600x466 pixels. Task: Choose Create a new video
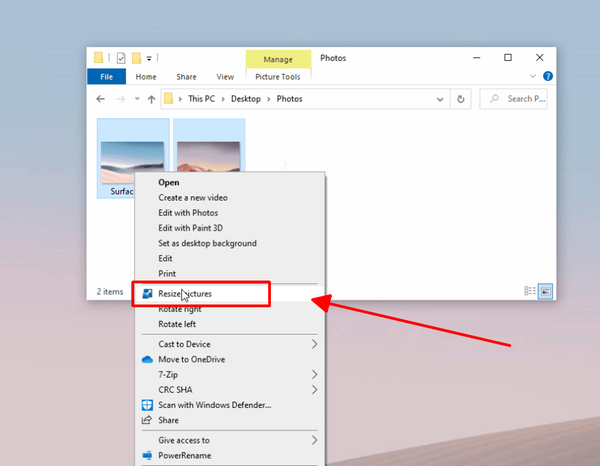(230, 198)
